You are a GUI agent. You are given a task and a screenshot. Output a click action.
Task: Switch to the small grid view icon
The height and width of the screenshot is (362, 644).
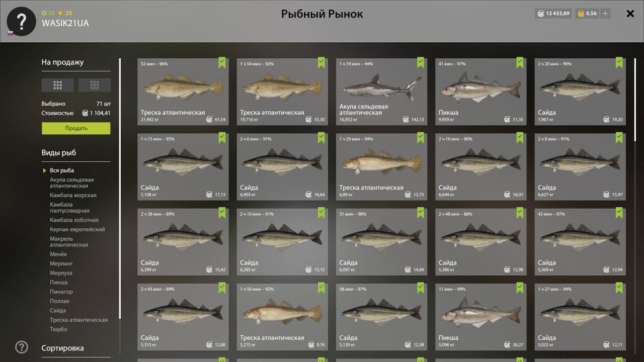tap(95, 85)
